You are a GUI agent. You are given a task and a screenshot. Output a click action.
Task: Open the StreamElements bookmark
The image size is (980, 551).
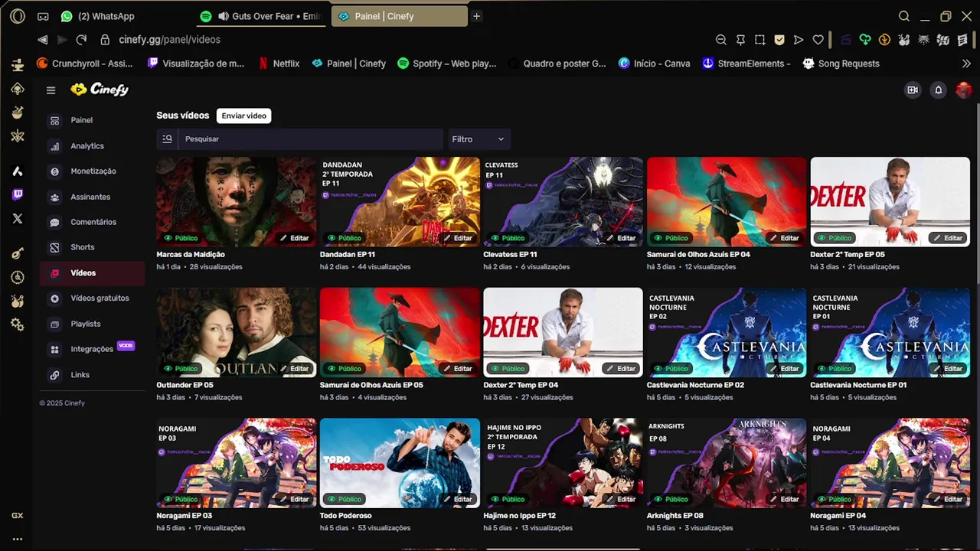tap(746, 64)
